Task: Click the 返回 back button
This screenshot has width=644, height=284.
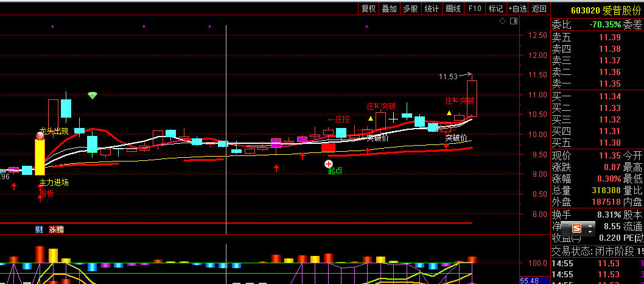Action: [x=539, y=9]
